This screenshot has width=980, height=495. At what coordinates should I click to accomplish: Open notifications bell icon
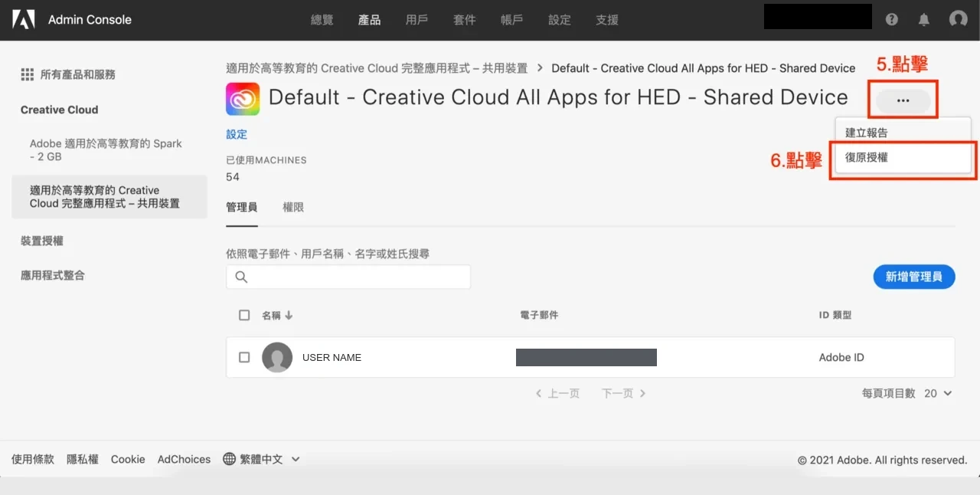924,19
